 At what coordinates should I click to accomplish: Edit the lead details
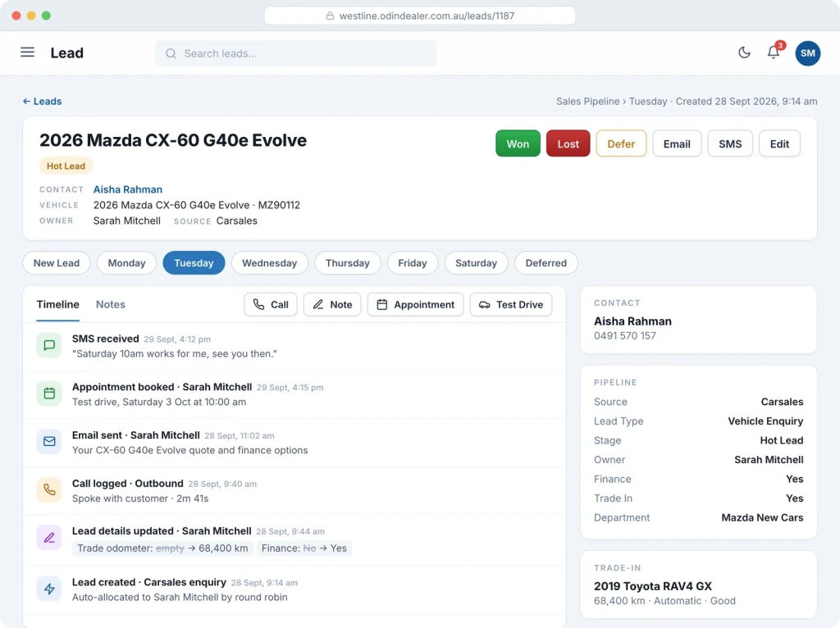pos(779,143)
